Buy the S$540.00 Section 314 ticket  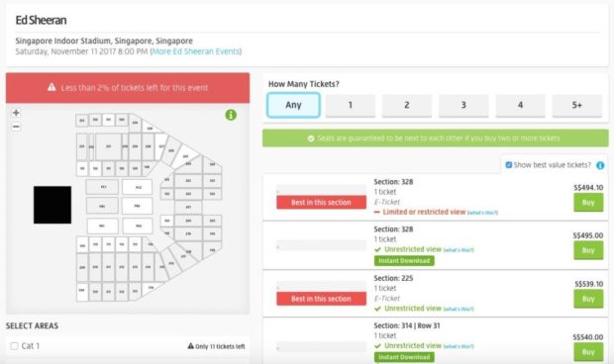pos(588,352)
